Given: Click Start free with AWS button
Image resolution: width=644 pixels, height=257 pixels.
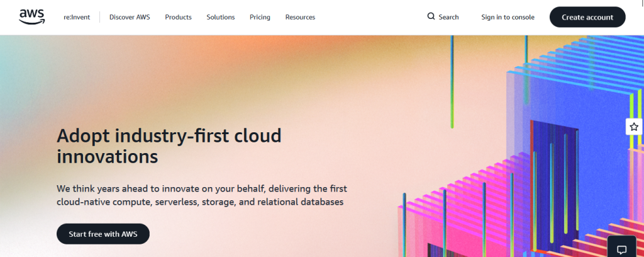Looking at the screenshot, I should coord(103,234).
